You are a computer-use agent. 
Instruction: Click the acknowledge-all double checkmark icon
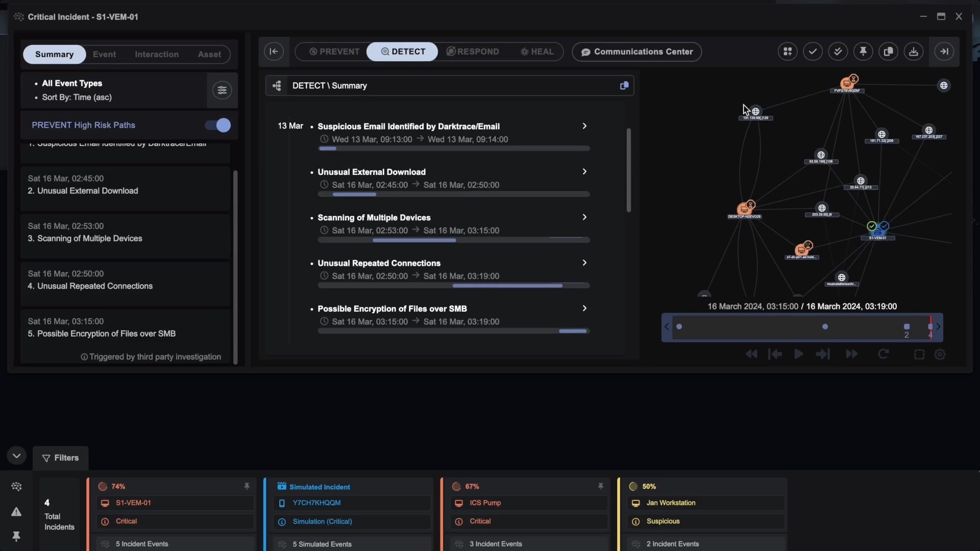(838, 52)
